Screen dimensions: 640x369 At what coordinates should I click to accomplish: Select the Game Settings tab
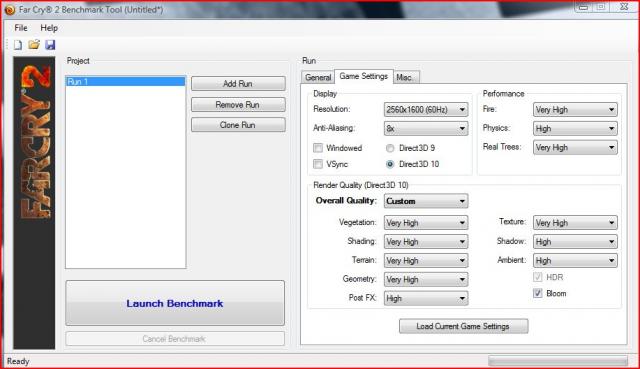pyautogui.click(x=364, y=76)
